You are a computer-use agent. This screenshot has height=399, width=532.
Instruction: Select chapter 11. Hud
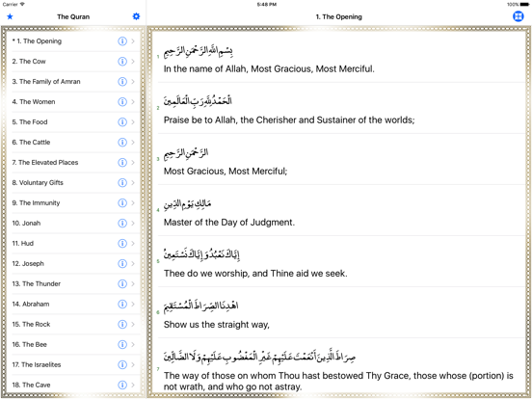tap(73, 243)
